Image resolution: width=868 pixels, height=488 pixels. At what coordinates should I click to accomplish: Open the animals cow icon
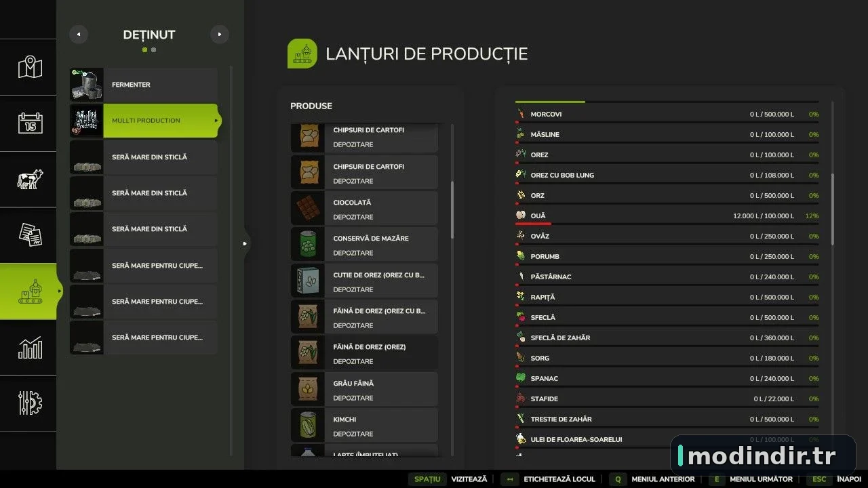tap(30, 180)
